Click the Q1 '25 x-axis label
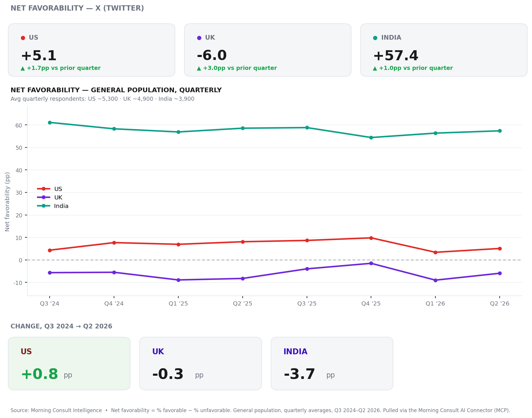 (178, 304)
